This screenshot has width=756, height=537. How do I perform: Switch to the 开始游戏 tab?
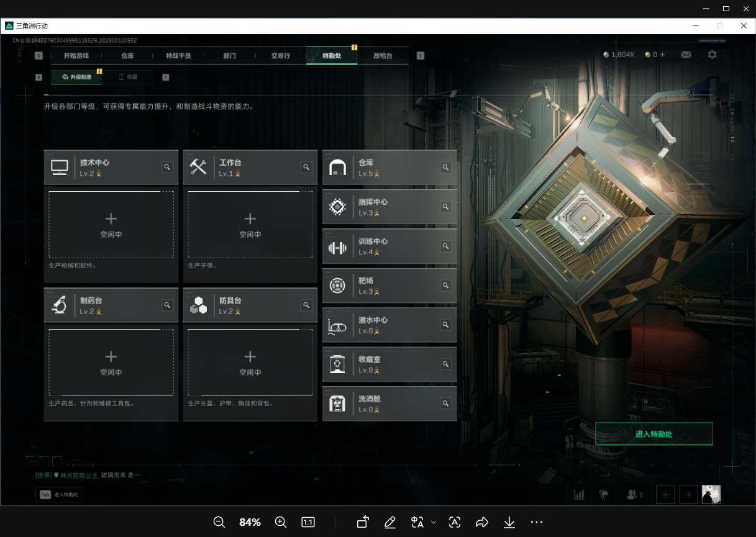pos(76,55)
